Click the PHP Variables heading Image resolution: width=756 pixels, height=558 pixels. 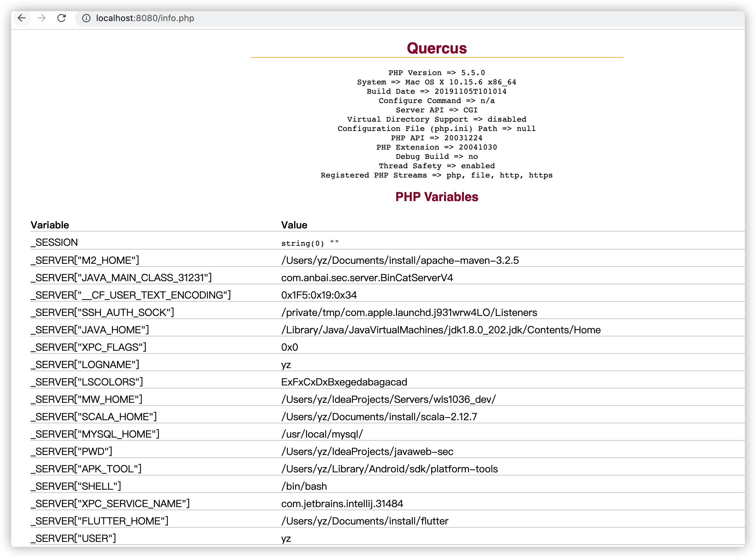(x=437, y=197)
